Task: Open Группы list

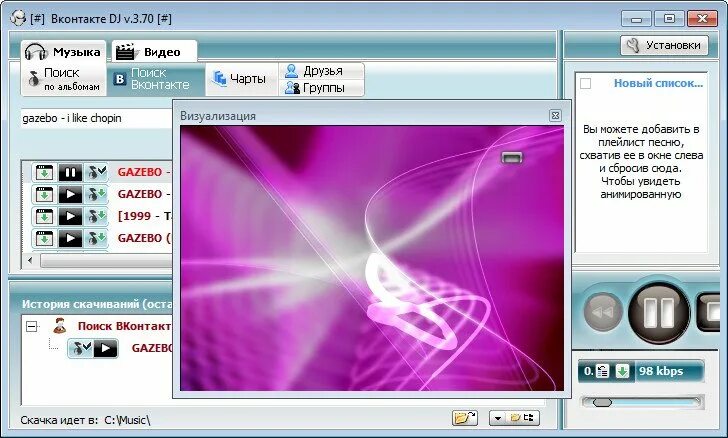Action: [x=322, y=87]
